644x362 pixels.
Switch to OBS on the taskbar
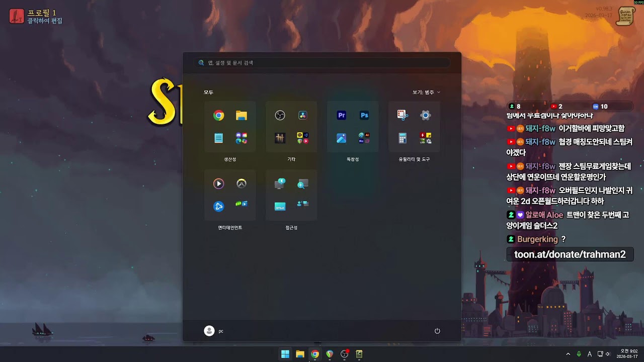345,354
